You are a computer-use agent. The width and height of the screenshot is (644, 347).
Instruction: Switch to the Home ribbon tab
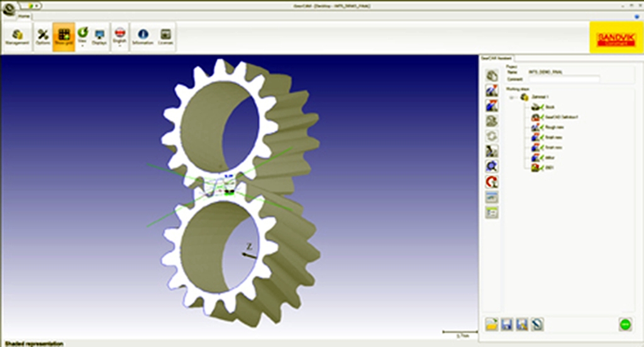click(24, 16)
